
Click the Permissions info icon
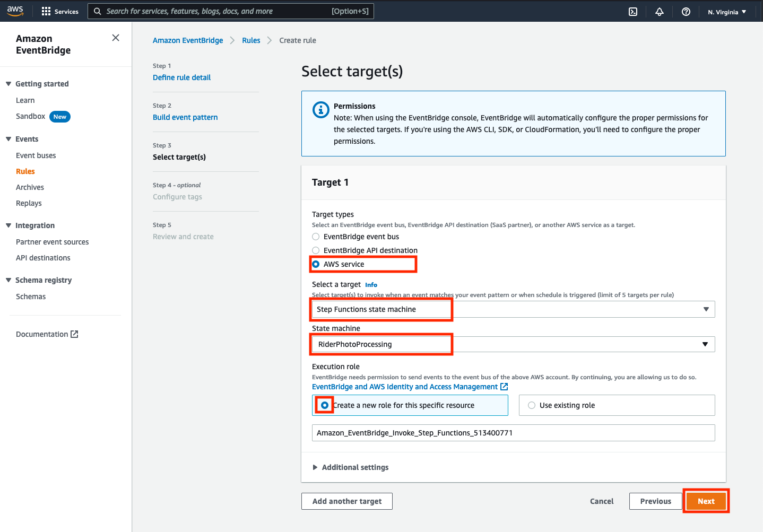click(x=320, y=110)
